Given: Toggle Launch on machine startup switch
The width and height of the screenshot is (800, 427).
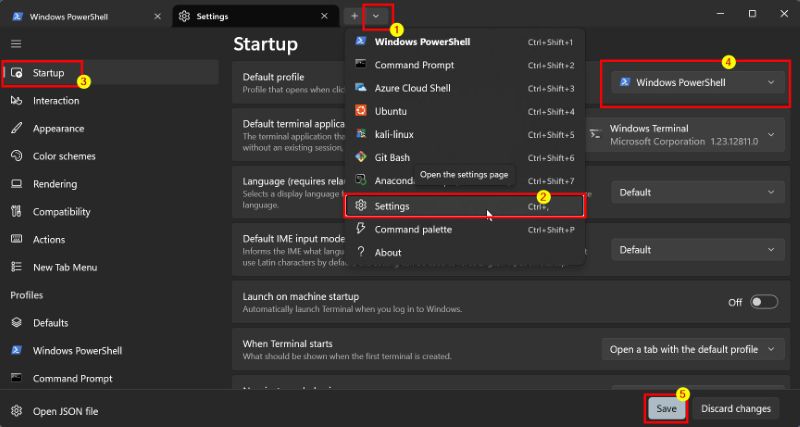Looking at the screenshot, I should (x=764, y=302).
